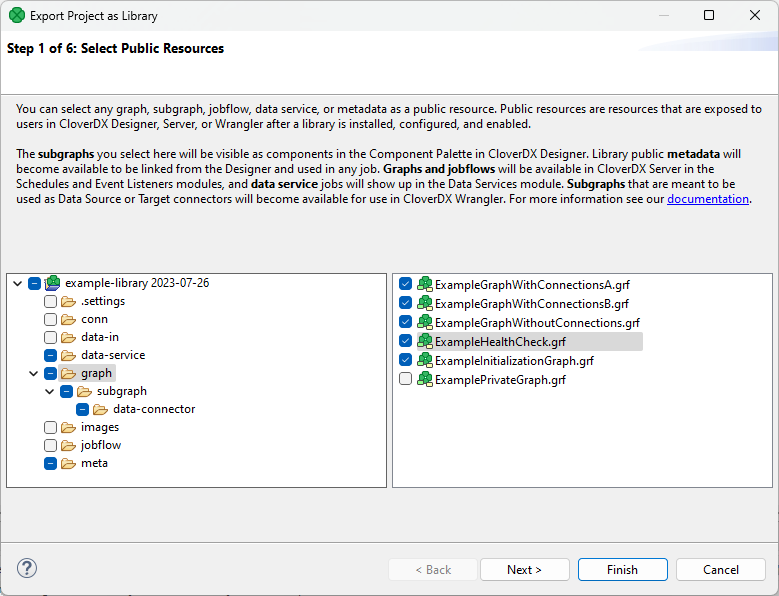Click the help question mark icon
The width and height of the screenshot is (779, 596).
[27, 569]
